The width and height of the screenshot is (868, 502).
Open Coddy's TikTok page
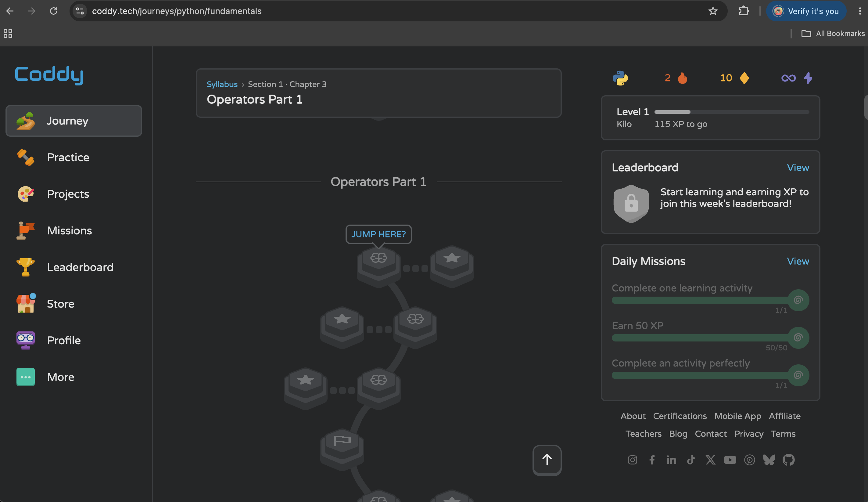(690, 460)
